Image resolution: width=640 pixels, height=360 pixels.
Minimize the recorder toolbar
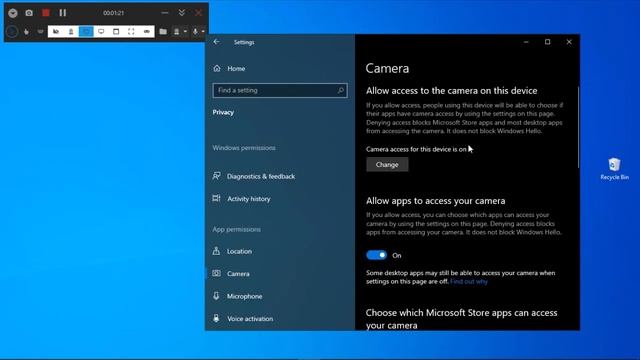(x=164, y=13)
